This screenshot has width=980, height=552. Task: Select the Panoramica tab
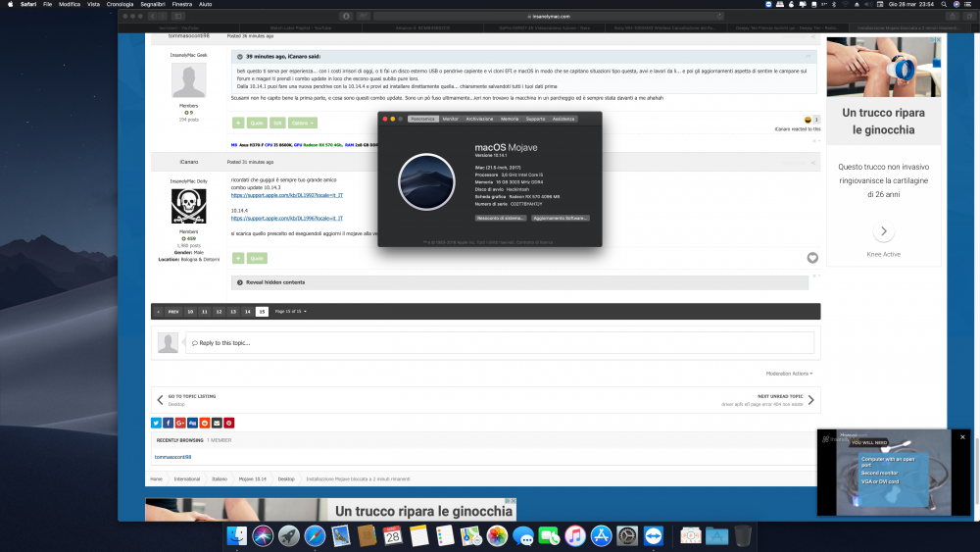pos(423,119)
